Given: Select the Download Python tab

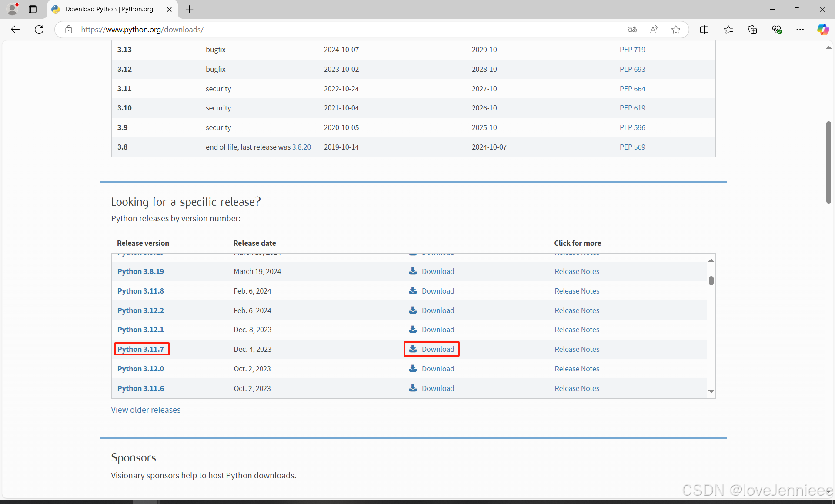Looking at the screenshot, I should (109, 9).
